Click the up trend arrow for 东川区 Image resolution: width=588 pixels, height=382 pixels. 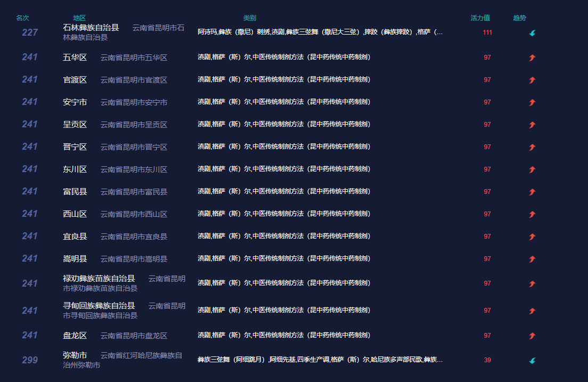pos(532,169)
